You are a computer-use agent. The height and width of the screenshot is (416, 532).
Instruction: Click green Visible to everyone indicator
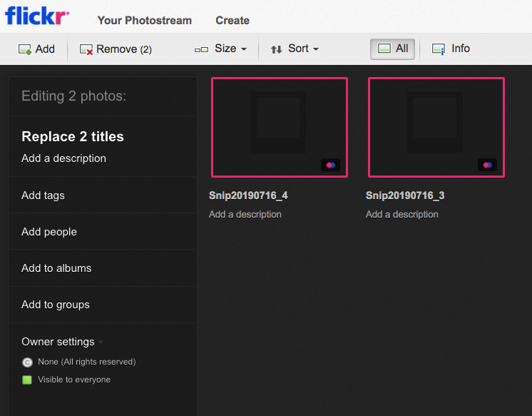click(27, 380)
